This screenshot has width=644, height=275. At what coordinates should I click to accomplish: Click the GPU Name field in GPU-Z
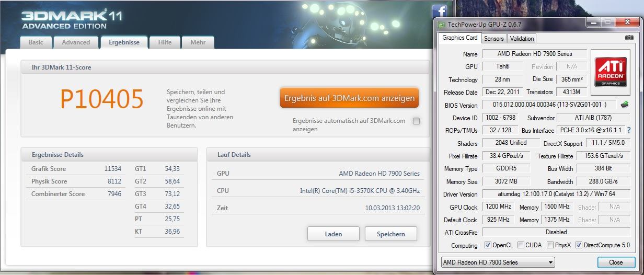pos(534,54)
